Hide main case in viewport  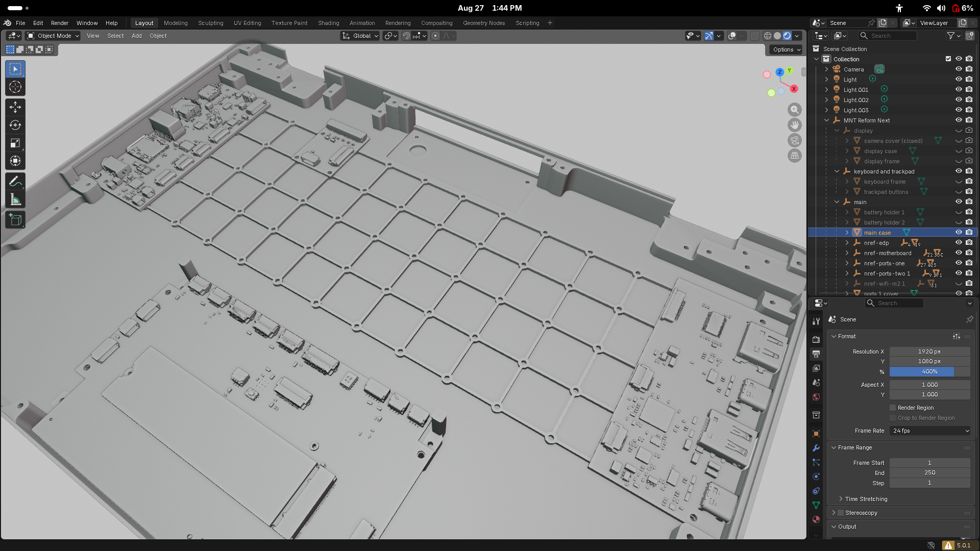(x=959, y=233)
